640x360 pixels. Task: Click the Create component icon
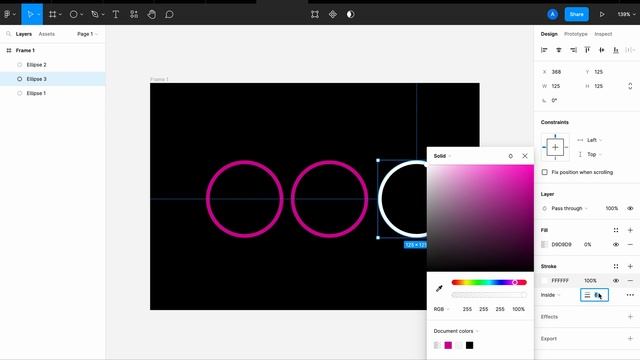[x=333, y=14]
